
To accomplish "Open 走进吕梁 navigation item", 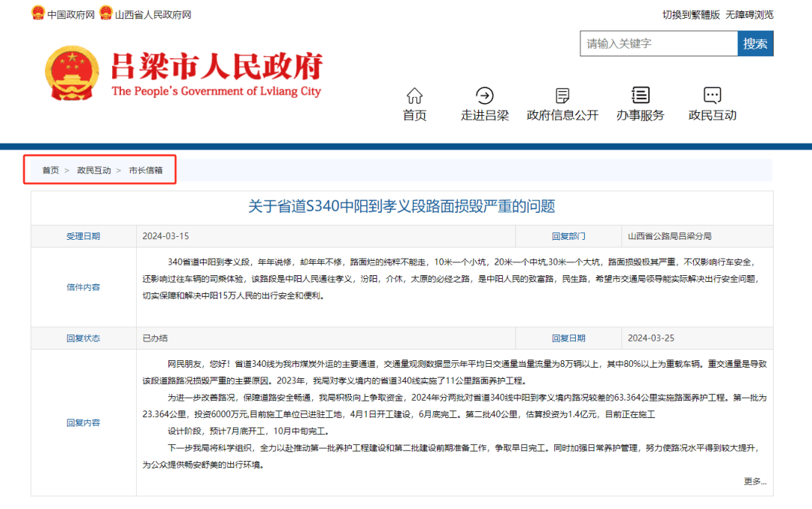I will pyautogui.click(x=485, y=115).
